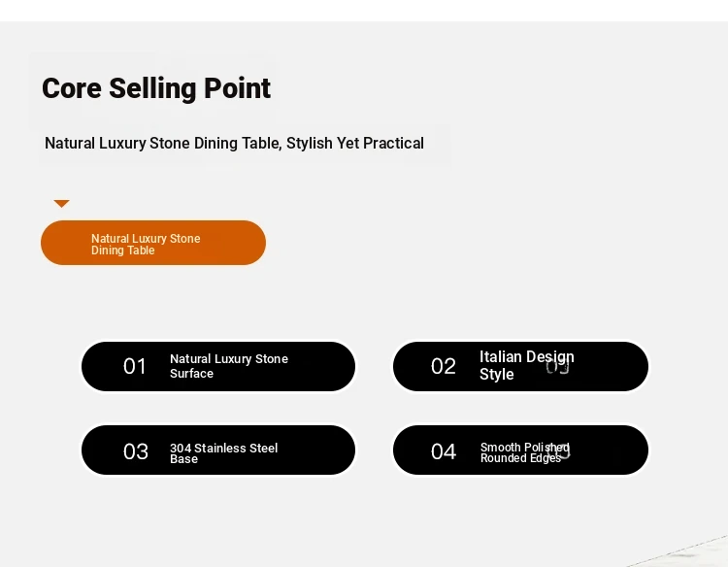Open the 304 Stainless Steel Base text
Screen dimensions: 728x567
point(223,453)
